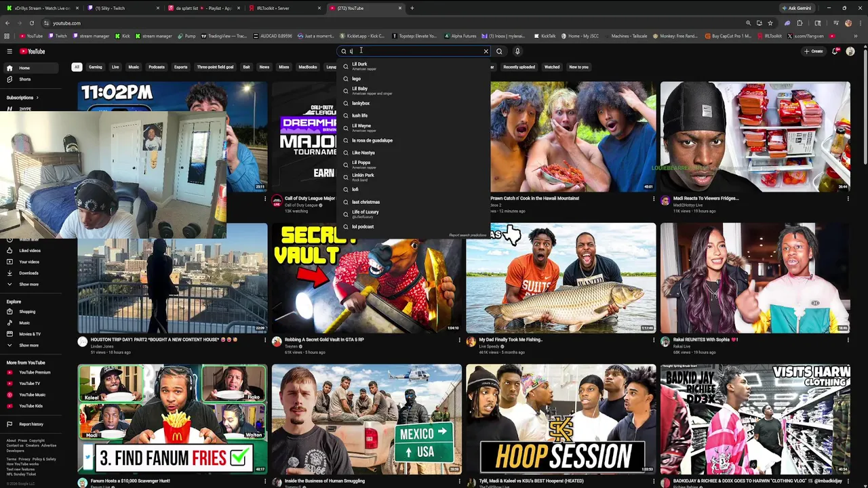The image size is (868, 488).
Task: Clear the search box with the X
Action: 486,52
